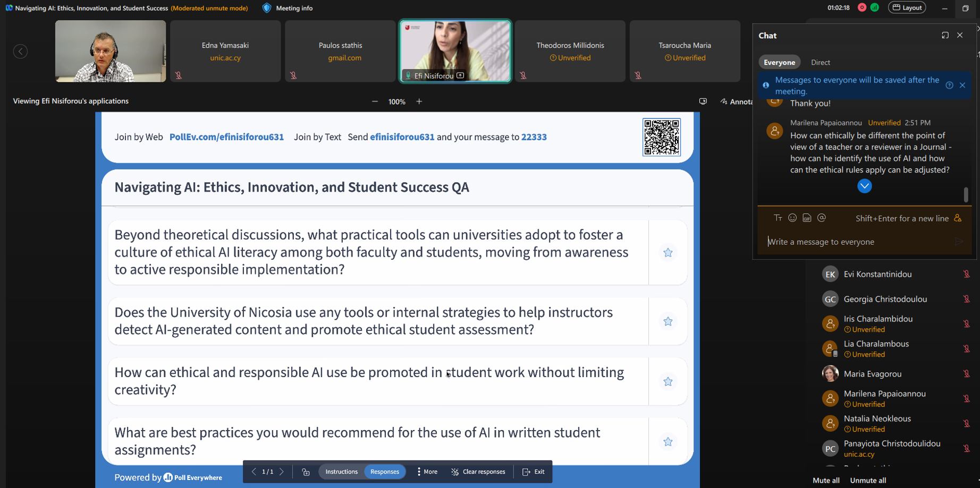Screen dimensions: 980x488
Task: Open the GIF picker in chat
Action: 807,218
